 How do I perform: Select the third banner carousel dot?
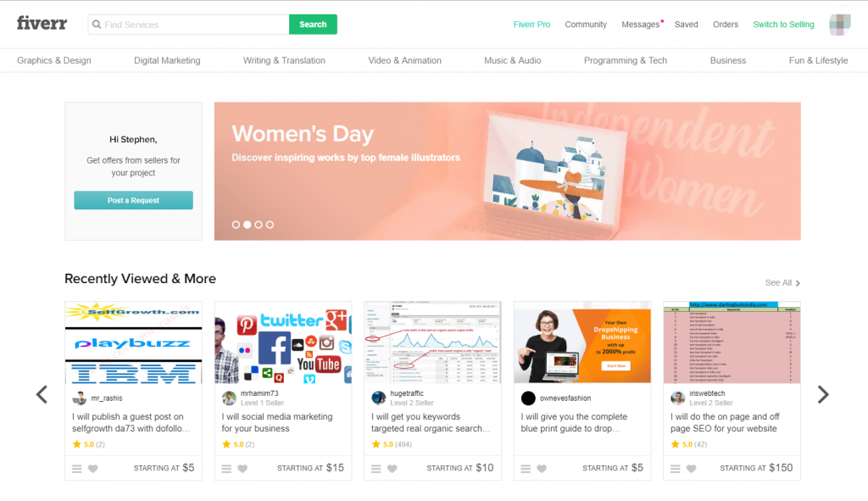(259, 225)
